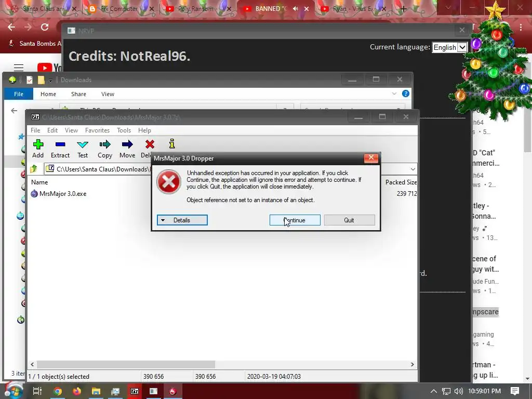Open File Explorer from the taskbar

point(96,391)
